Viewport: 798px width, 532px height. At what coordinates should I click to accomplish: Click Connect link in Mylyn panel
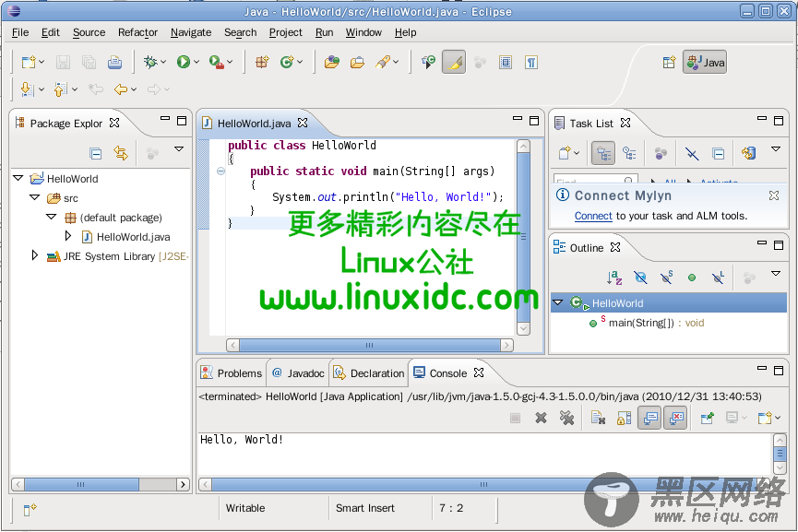click(x=593, y=216)
